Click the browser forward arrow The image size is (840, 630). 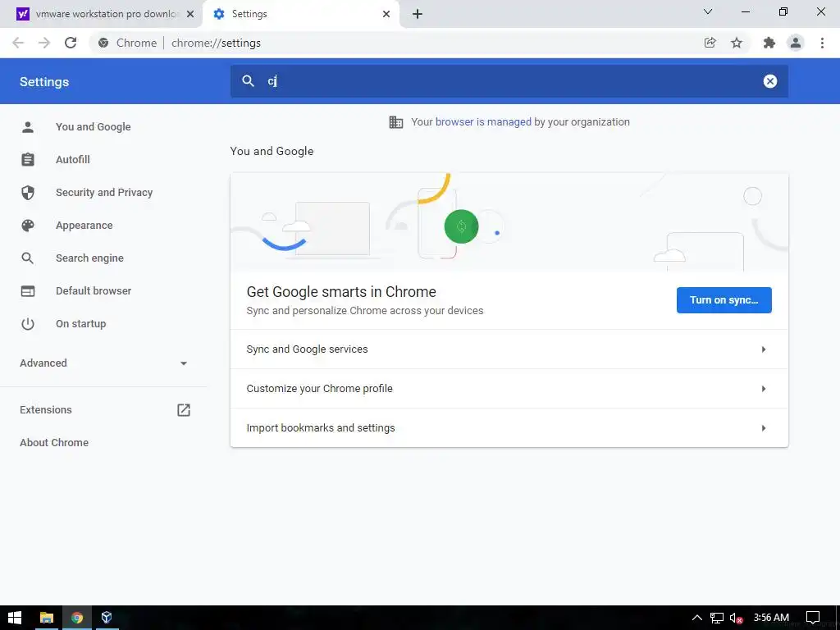pyautogui.click(x=44, y=43)
